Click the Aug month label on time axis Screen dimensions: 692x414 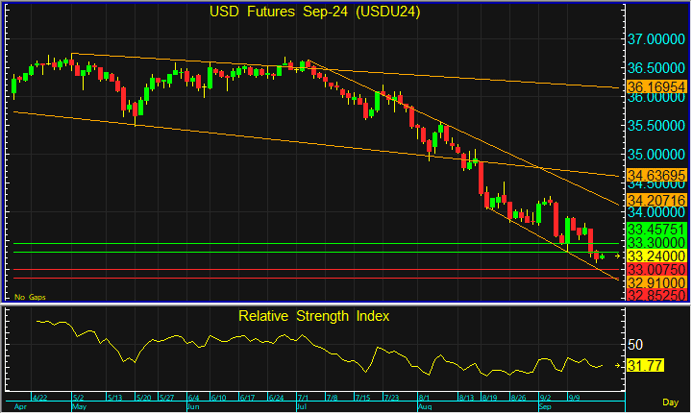(423, 409)
